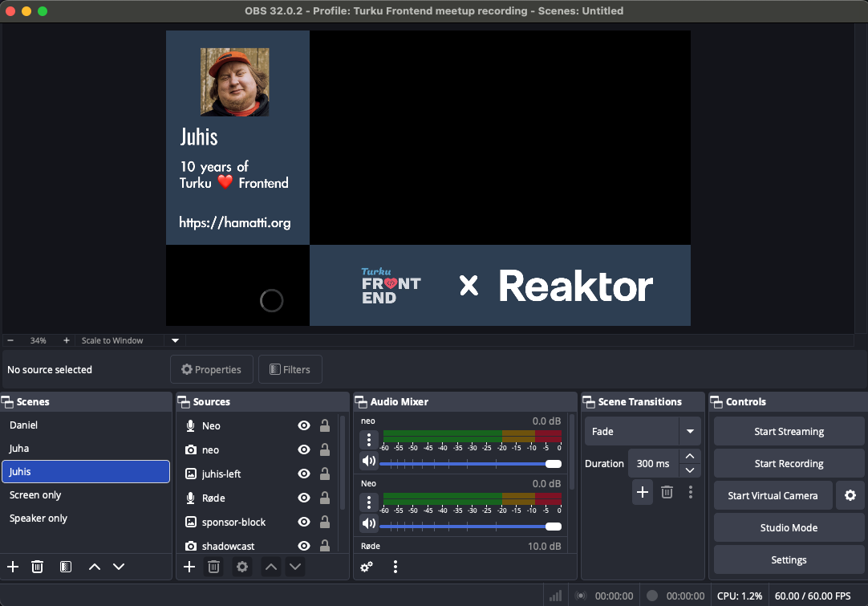Open properties of selected source via gear icon
Screen dimensions: 868x606
tap(242, 567)
